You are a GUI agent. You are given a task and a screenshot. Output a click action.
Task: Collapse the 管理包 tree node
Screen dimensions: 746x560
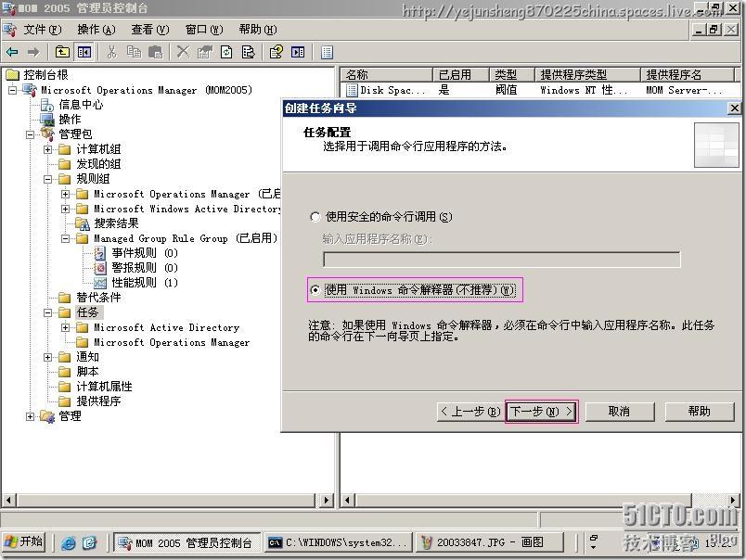point(30,134)
